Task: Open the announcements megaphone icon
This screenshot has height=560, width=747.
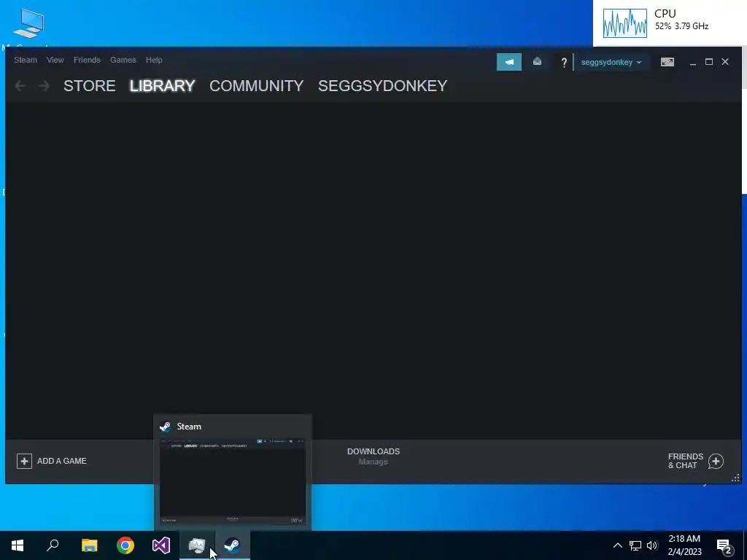Action: click(508, 62)
